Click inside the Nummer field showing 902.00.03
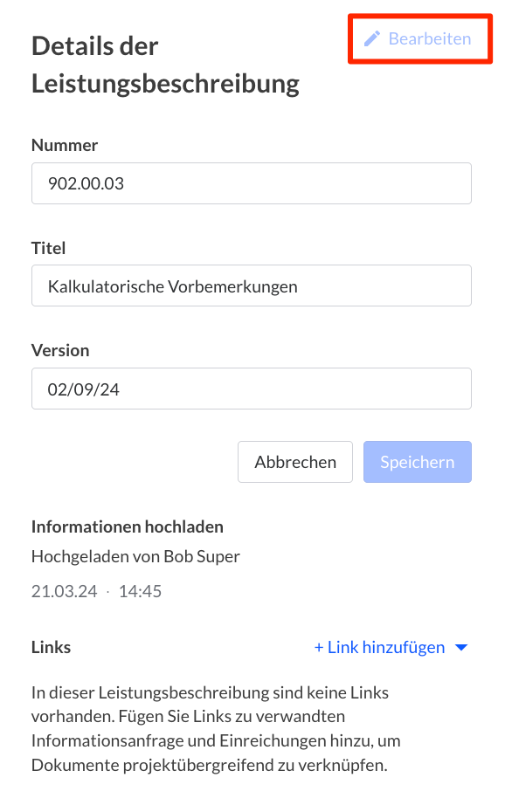505x812 pixels. (x=252, y=183)
